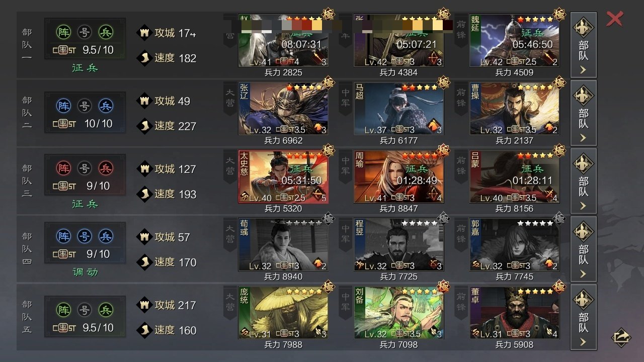Click the siege castle icon of 部队五
The width and height of the screenshot is (644, 362).
click(145, 305)
